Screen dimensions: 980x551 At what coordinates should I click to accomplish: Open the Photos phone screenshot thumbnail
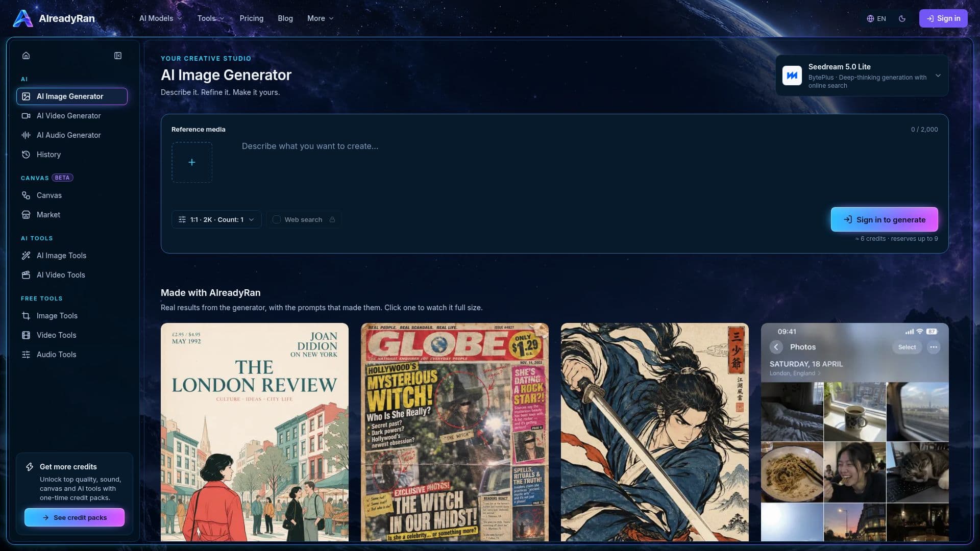tap(855, 432)
